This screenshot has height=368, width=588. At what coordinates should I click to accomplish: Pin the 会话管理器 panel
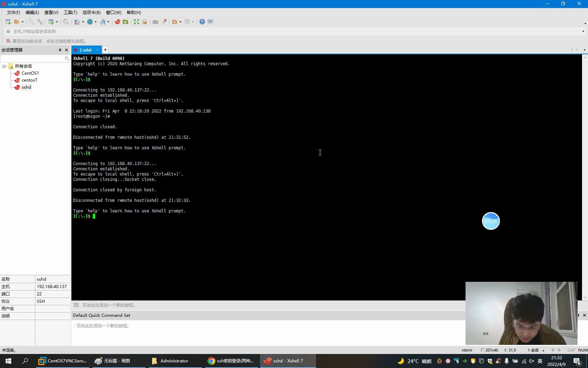[x=60, y=50]
